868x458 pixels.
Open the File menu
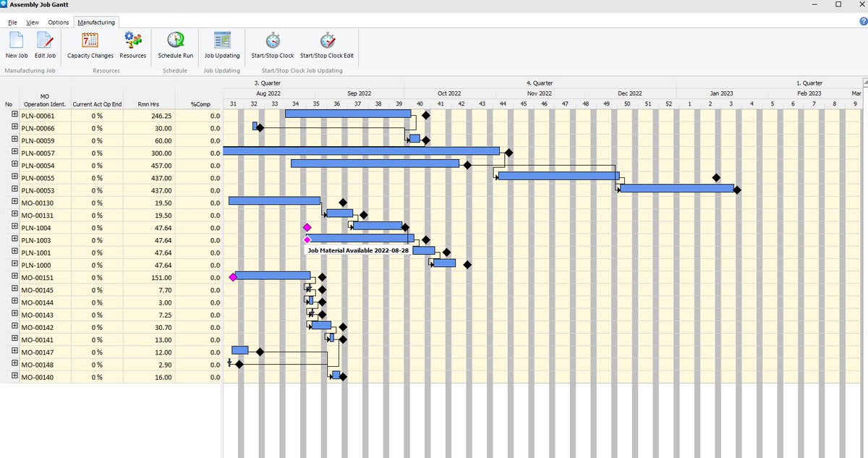tap(12, 22)
